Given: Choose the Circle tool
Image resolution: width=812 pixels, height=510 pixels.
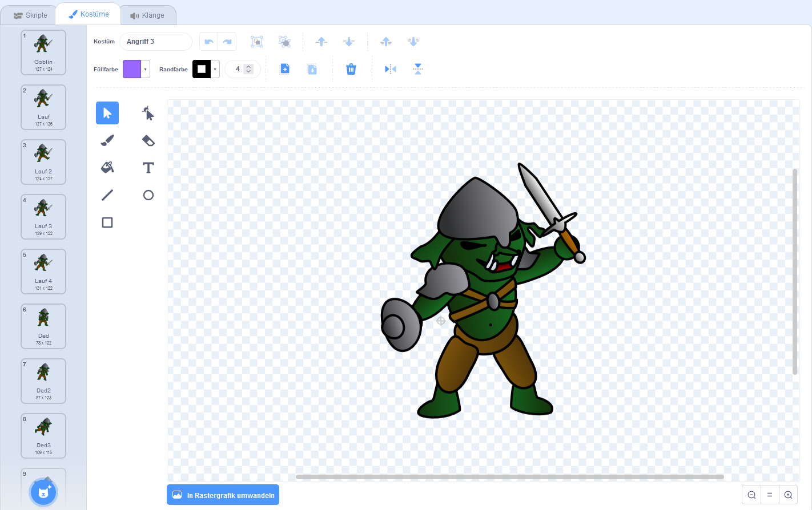Looking at the screenshot, I should [148, 195].
